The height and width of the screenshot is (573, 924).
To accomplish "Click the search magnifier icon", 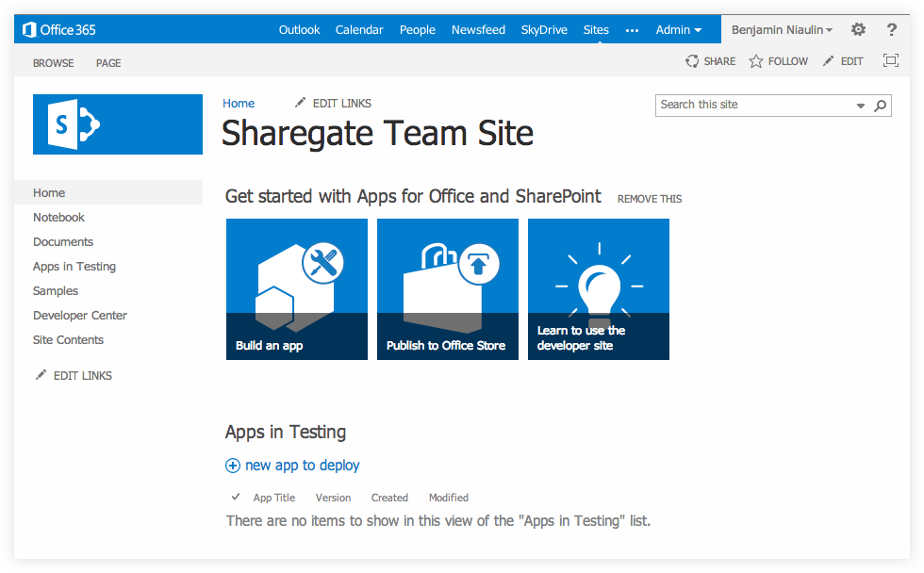I will (x=880, y=106).
